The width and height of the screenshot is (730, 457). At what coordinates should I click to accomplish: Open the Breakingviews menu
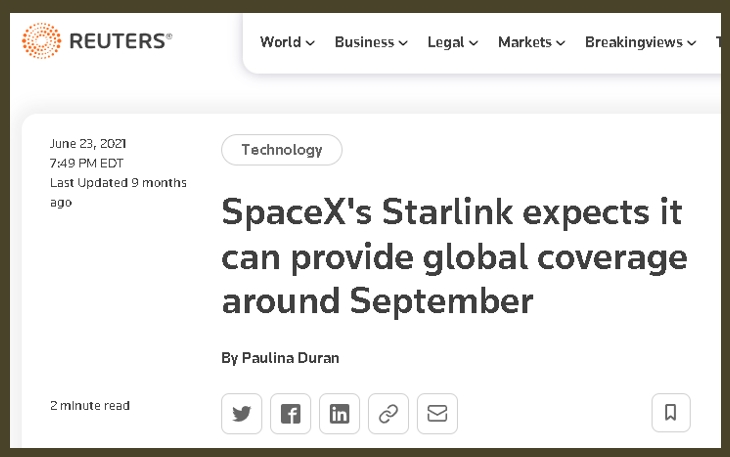tap(634, 42)
